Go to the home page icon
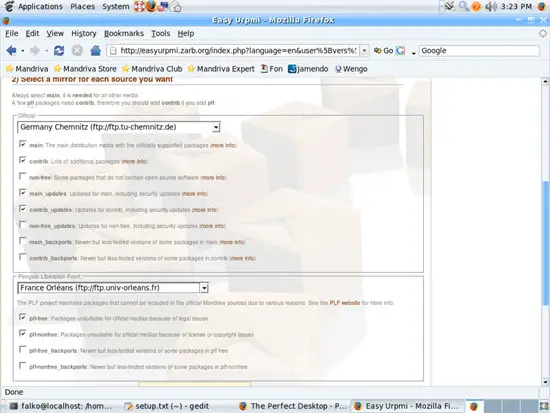 point(95,51)
